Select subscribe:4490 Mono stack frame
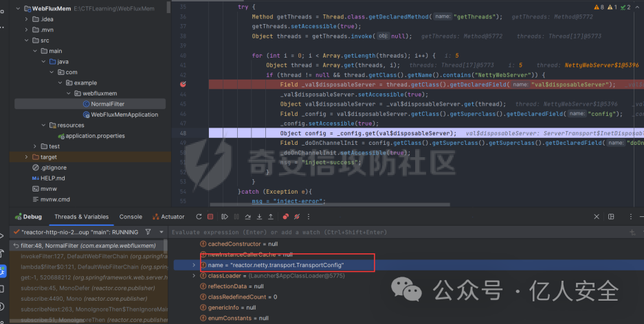 point(88,299)
